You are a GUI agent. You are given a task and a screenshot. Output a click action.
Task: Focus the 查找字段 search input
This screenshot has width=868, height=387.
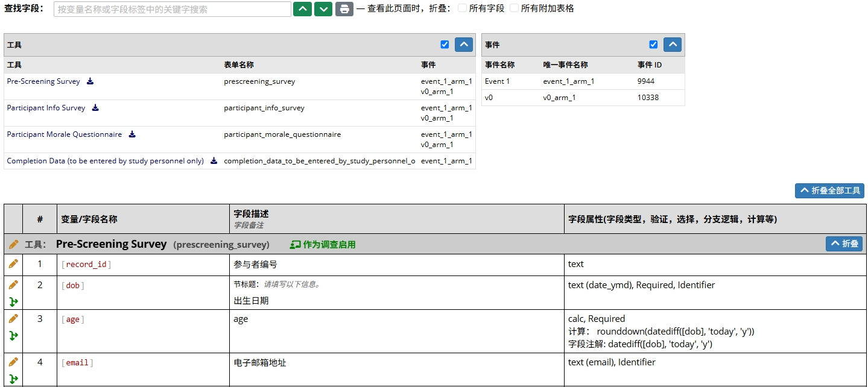pyautogui.click(x=173, y=9)
